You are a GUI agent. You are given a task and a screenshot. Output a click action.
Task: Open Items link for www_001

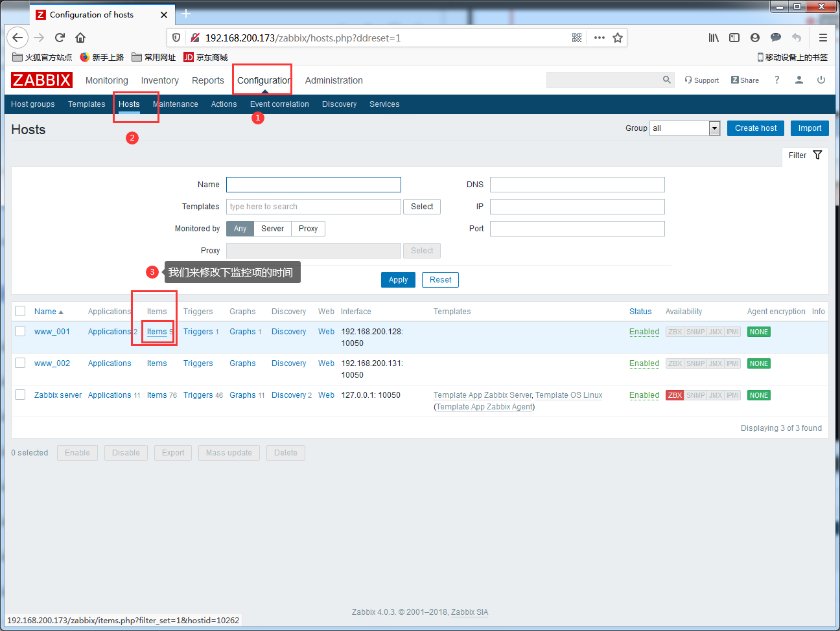pos(157,332)
